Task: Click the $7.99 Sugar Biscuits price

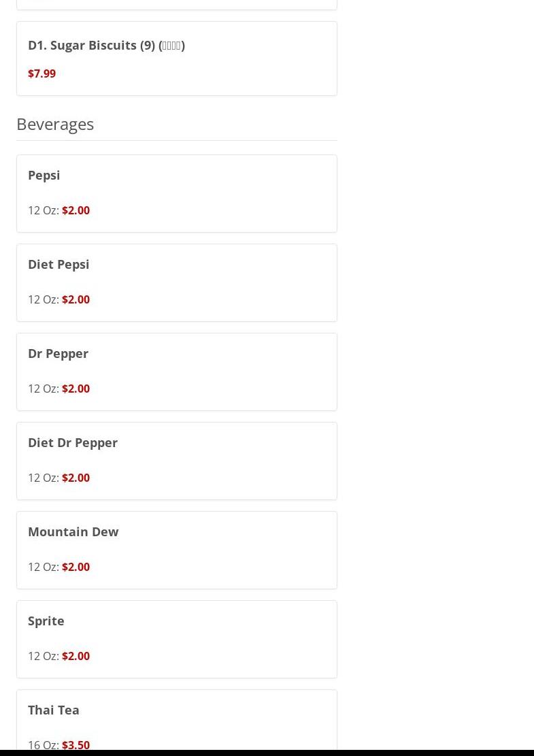Action: [41, 73]
